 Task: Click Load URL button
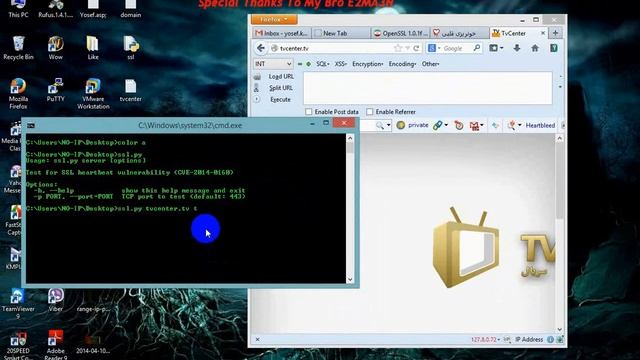coord(281,76)
